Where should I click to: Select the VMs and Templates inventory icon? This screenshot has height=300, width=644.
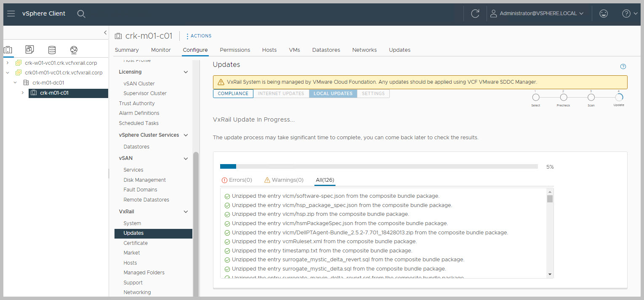(x=30, y=50)
